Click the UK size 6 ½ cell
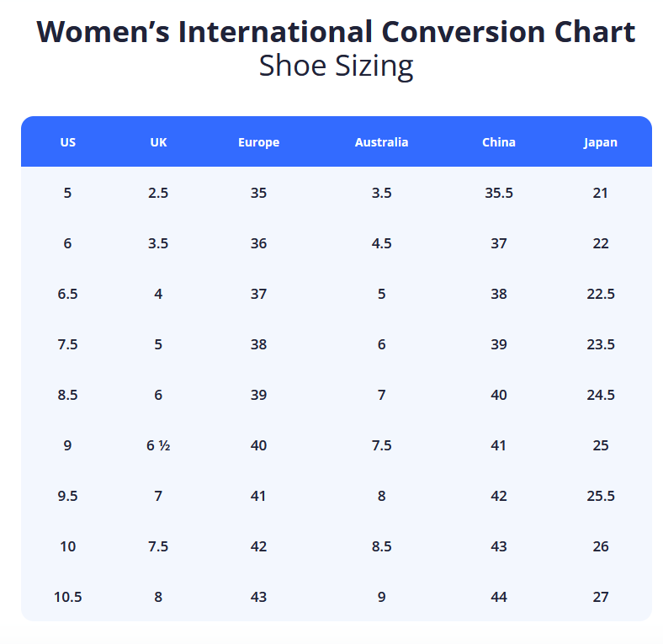This screenshot has height=644, width=663. (x=158, y=445)
